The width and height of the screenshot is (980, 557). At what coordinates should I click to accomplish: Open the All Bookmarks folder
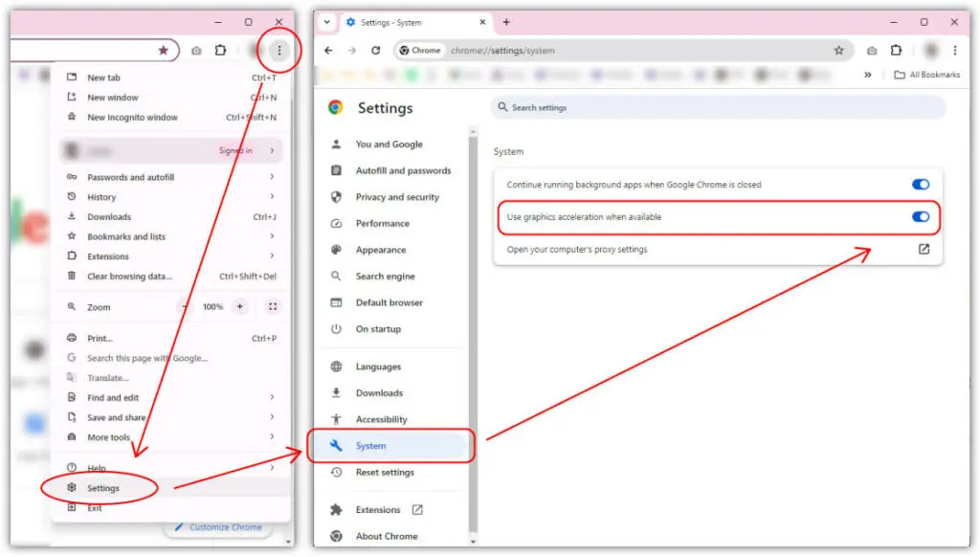pyautogui.click(x=926, y=75)
